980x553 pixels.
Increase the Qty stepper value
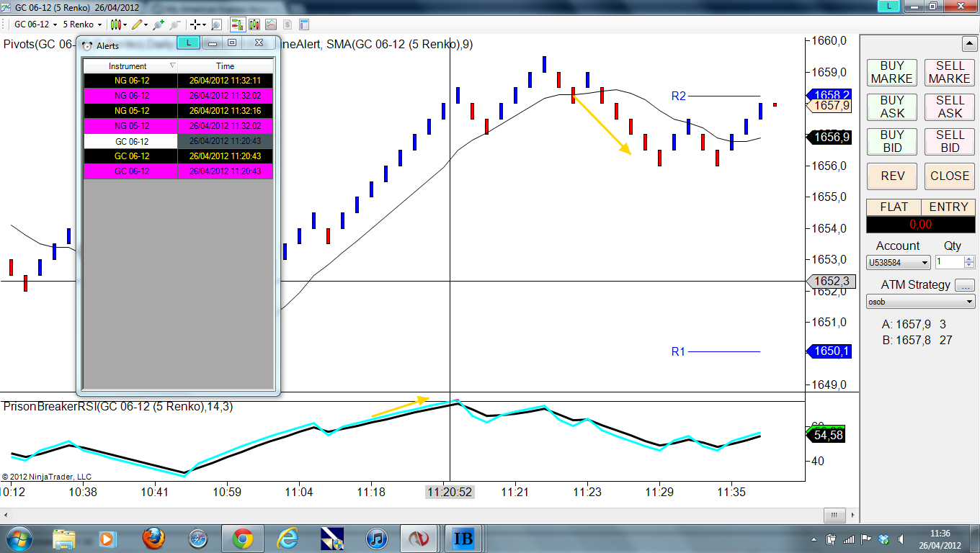[969, 259]
